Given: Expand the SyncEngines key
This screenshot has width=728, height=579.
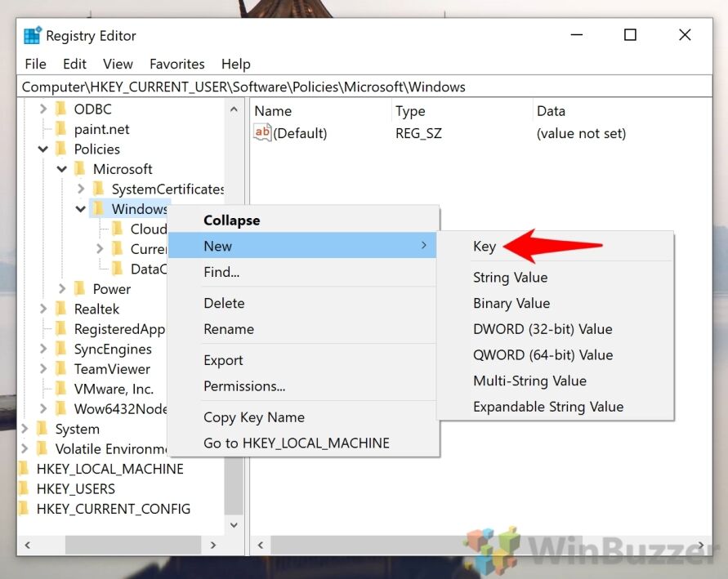Looking at the screenshot, I should (43, 348).
